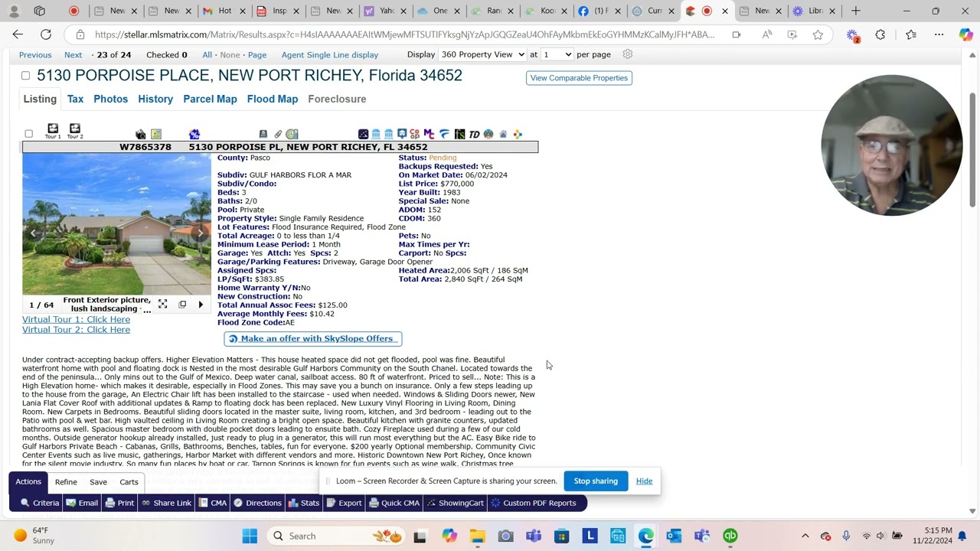This screenshot has width=980, height=551.
Task: Open Edge Copilot sidebar icon
Action: tap(965, 34)
